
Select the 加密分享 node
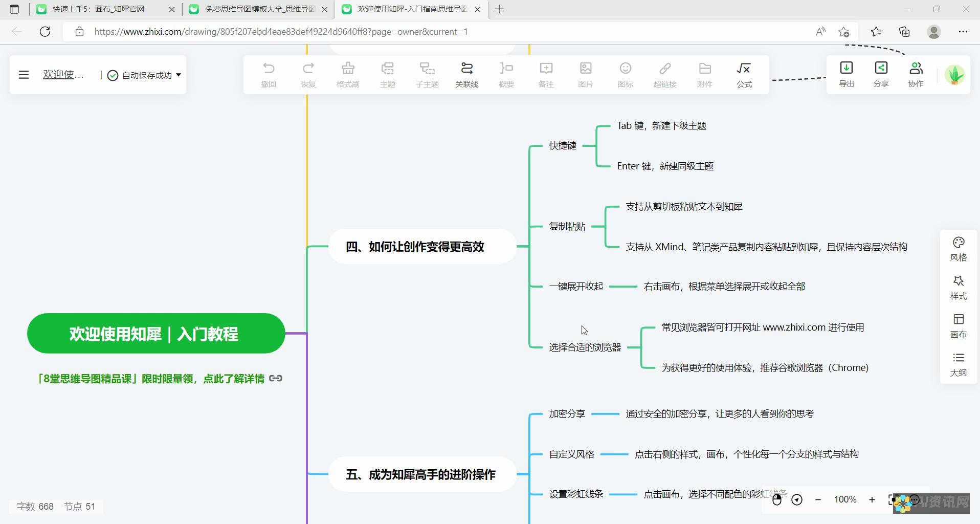click(x=567, y=414)
